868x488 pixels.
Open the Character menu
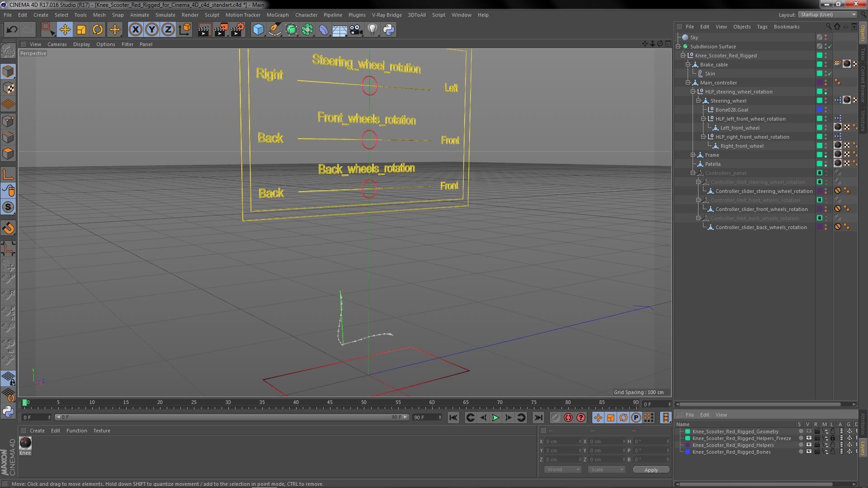click(306, 15)
